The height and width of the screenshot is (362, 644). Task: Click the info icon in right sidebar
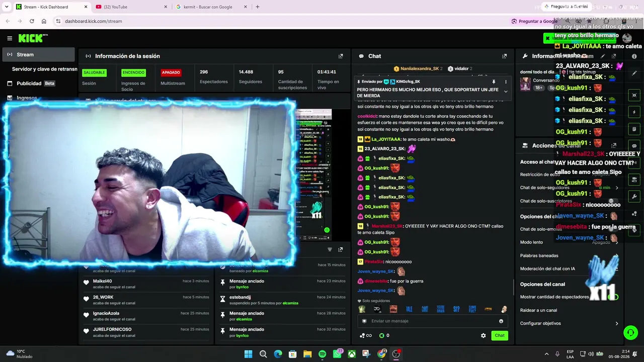(x=634, y=56)
